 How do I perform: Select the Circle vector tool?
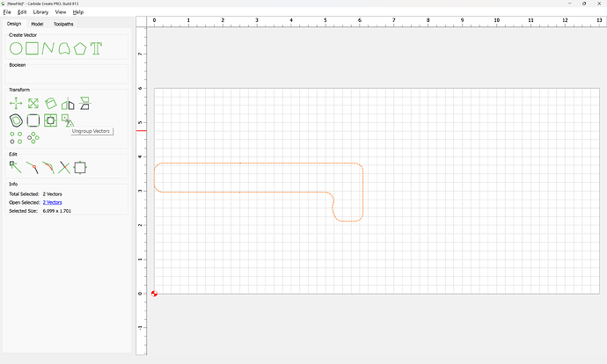click(16, 48)
